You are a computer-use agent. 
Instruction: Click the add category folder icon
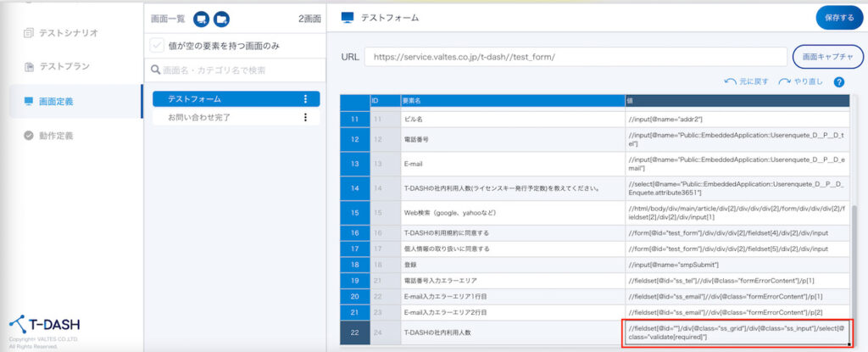click(x=221, y=18)
